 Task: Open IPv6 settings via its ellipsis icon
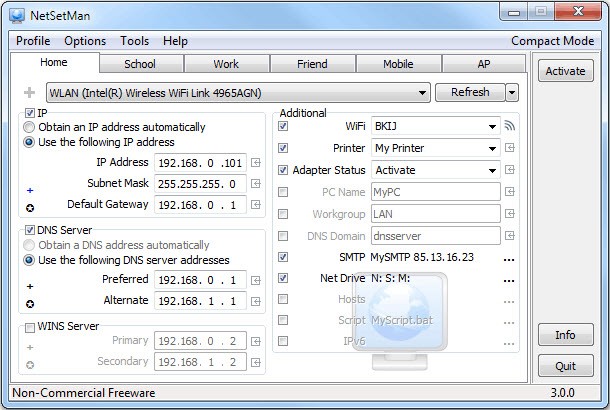pos(509,343)
